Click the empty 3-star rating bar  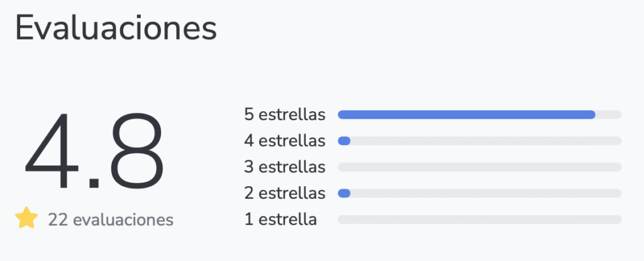click(479, 167)
